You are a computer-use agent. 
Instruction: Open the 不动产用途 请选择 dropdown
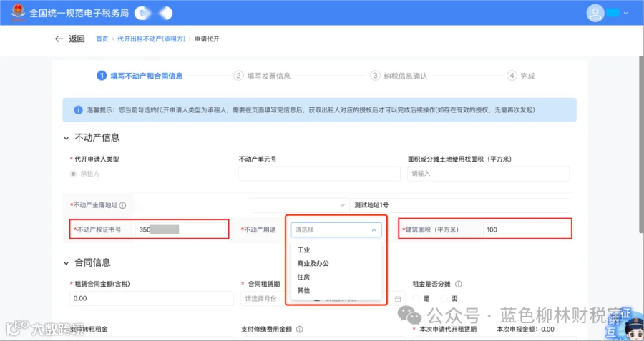pos(336,229)
